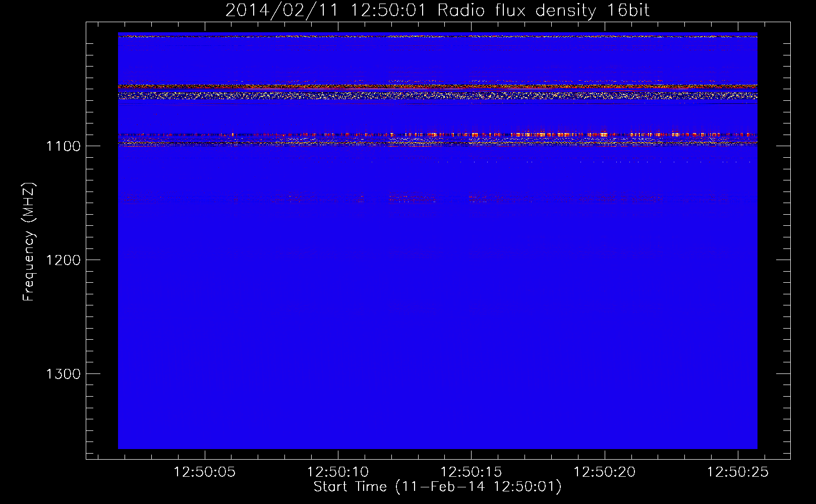The width and height of the screenshot is (816, 504).
Task: Click the "1200" frequency tick label
Action: (x=63, y=260)
